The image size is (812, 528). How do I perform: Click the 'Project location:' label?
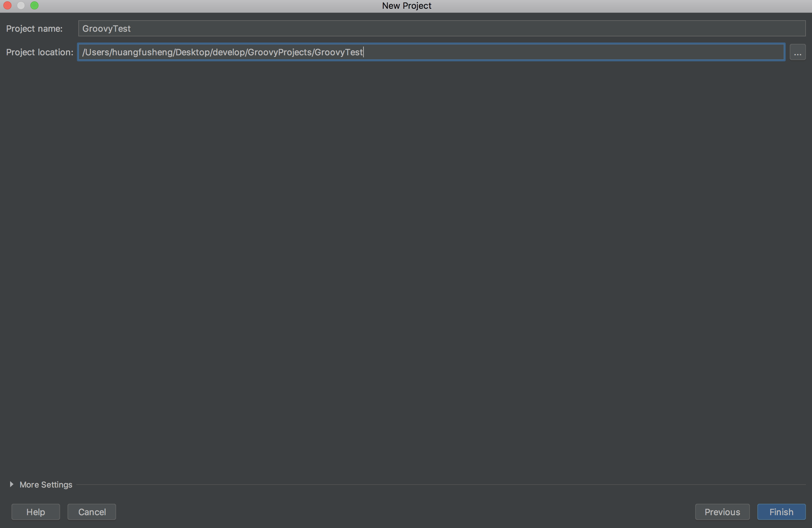coord(39,52)
